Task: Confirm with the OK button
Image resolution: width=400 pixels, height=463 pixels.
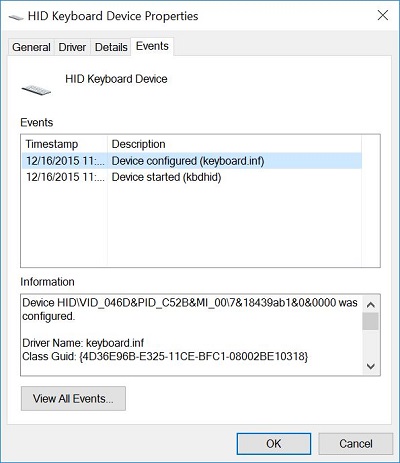Action: pyautogui.click(x=274, y=444)
